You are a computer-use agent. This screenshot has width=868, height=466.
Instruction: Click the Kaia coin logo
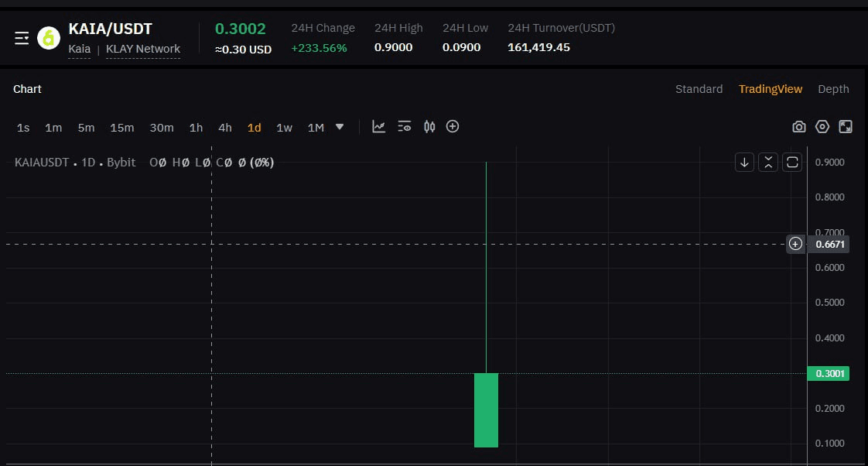tap(49, 38)
